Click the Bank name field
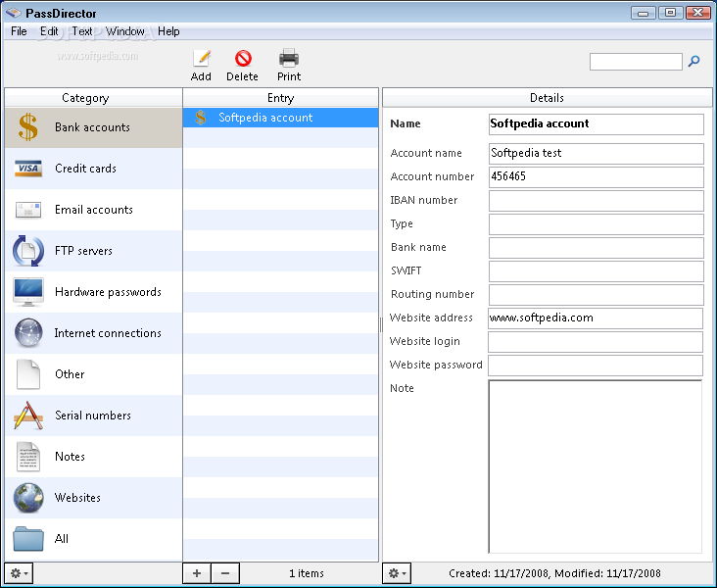The image size is (717, 588). (597, 248)
